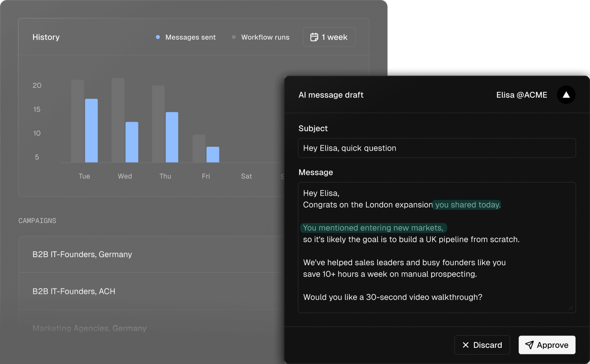The width and height of the screenshot is (590, 364).
Task: Click the ACME triangle logo avatar
Action: click(566, 95)
